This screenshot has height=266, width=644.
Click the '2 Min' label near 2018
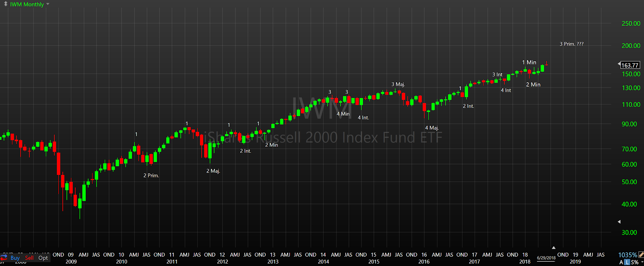533,85
